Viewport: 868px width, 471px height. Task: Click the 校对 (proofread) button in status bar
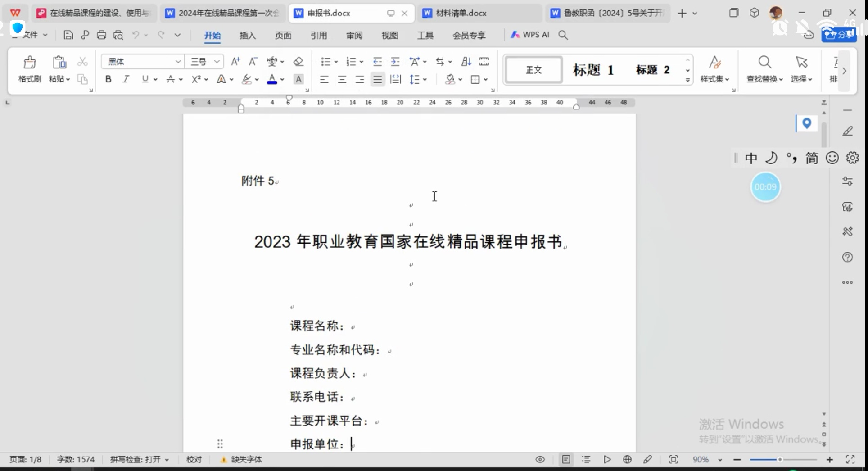pos(194,459)
